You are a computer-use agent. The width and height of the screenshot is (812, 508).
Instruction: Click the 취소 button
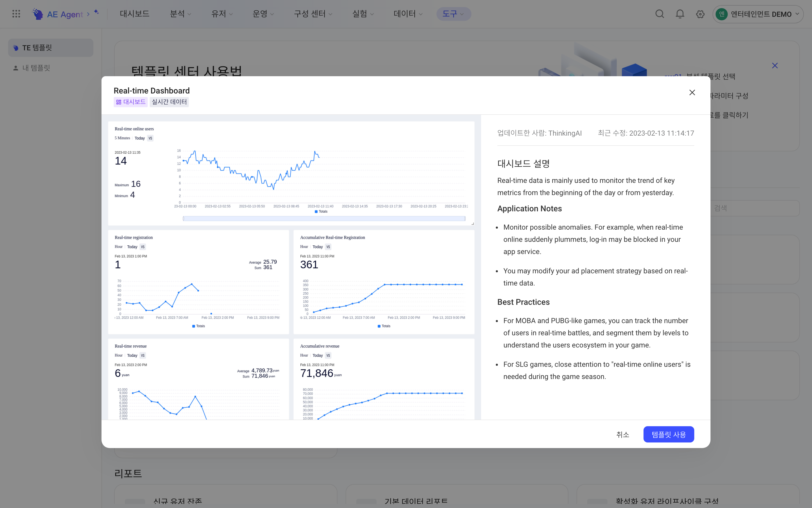pos(622,434)
